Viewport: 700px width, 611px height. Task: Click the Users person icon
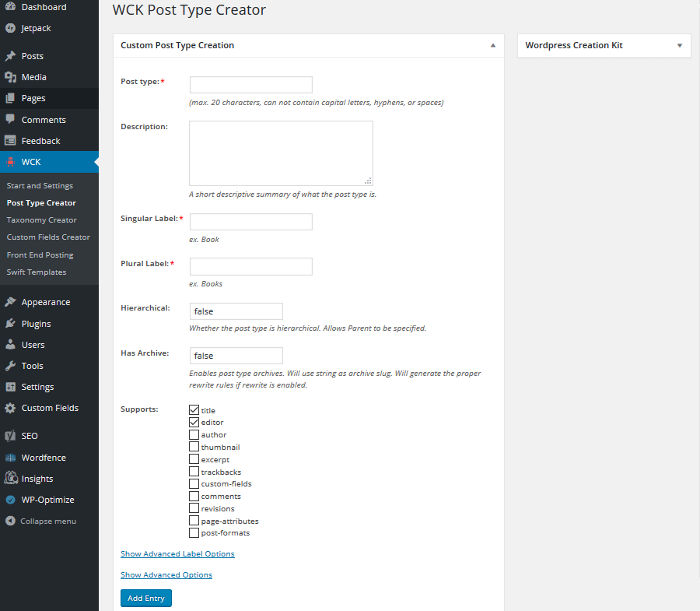click(10, 344)
